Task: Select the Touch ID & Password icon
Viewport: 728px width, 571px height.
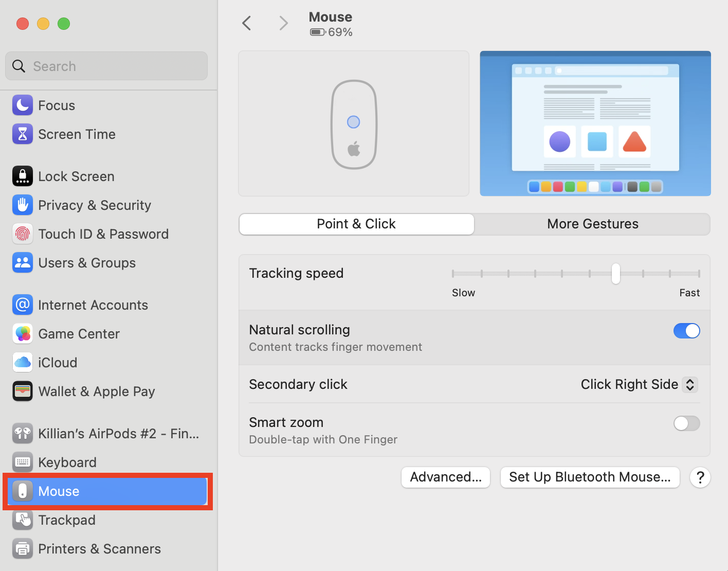Action: 23,234
